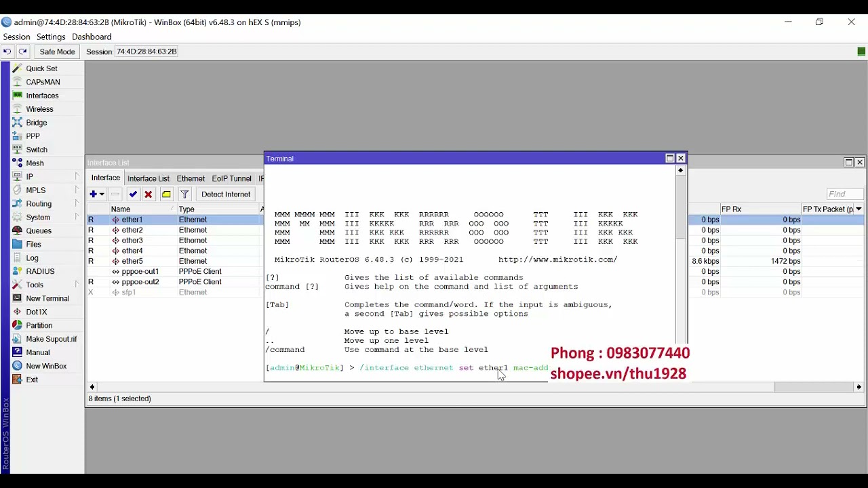Select the disabled sfp1 interface row
Viewport: 868px width, 488px height.
[x=174, y=293]
